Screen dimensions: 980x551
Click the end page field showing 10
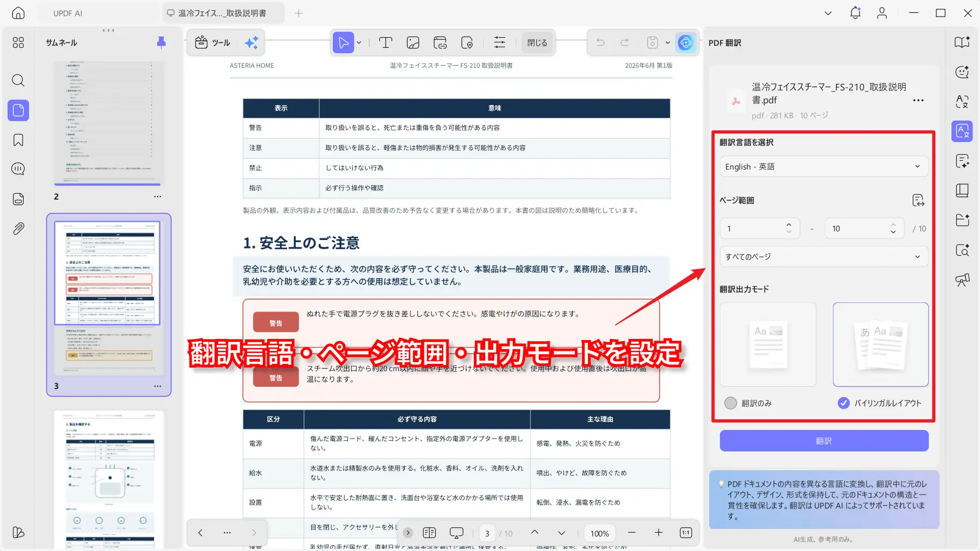[864, 229]
